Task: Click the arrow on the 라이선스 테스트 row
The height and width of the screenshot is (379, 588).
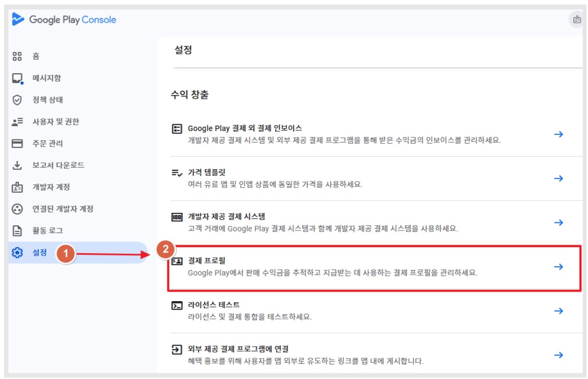Action: coord(558,311)
